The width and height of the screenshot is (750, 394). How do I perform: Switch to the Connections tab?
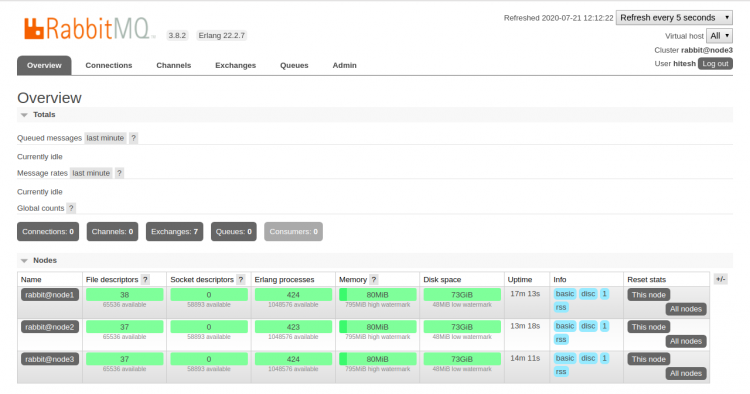point(109,66)
